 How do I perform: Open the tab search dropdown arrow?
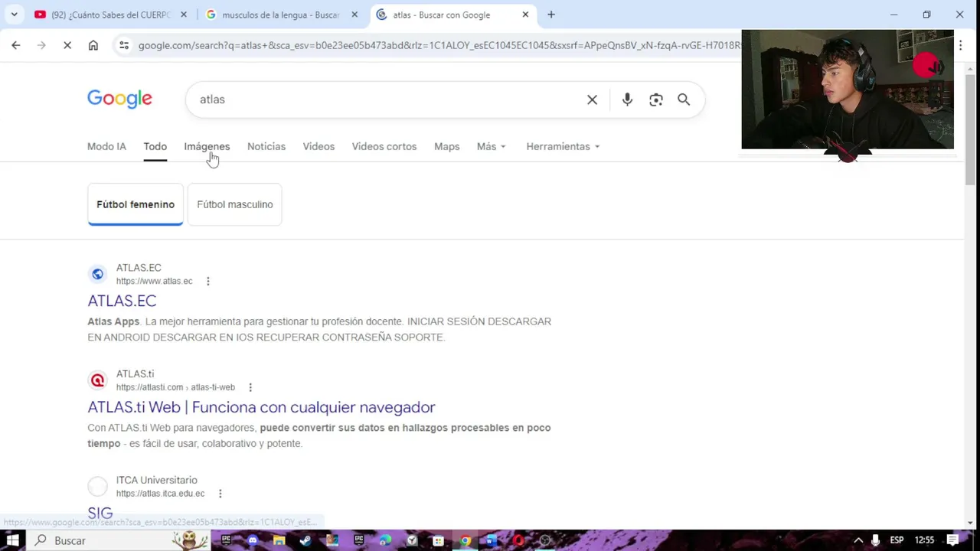[x=14, y=15]
